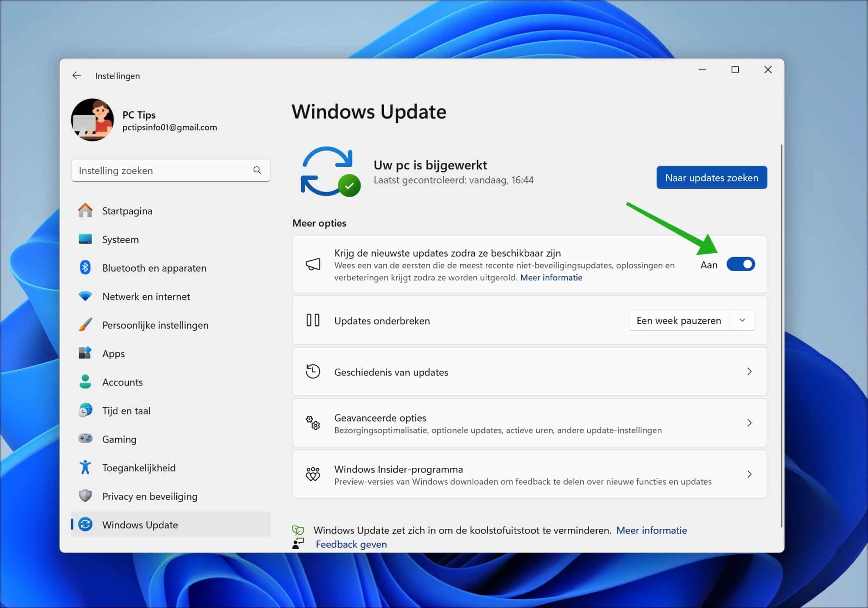The width and height of the screenshot is (868, 608).
Task: Click the search magnifier in Instelling zoeken
Action: [257, 170]
